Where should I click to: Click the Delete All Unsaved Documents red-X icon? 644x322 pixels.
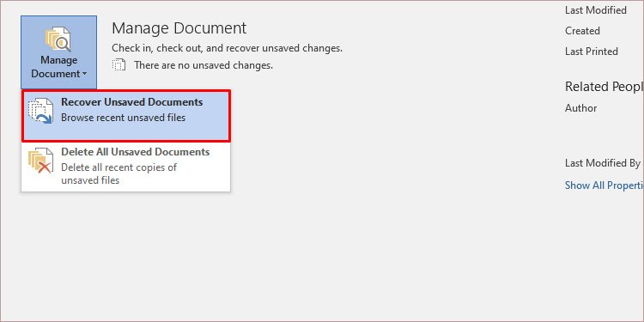[40, 161]
